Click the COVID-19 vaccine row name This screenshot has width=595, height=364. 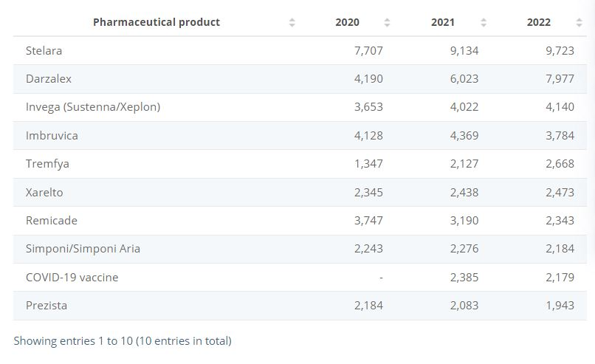(x=72, y=278)
